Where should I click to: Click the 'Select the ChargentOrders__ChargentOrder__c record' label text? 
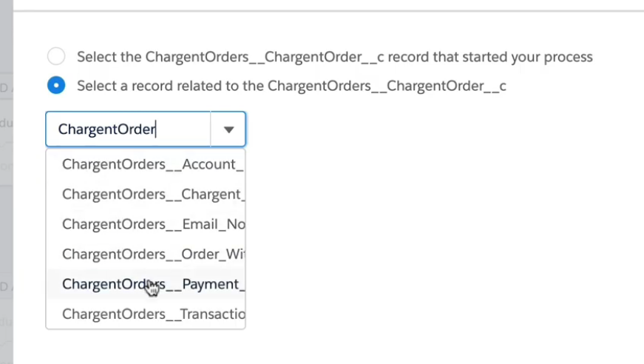(x=334, y=57)
